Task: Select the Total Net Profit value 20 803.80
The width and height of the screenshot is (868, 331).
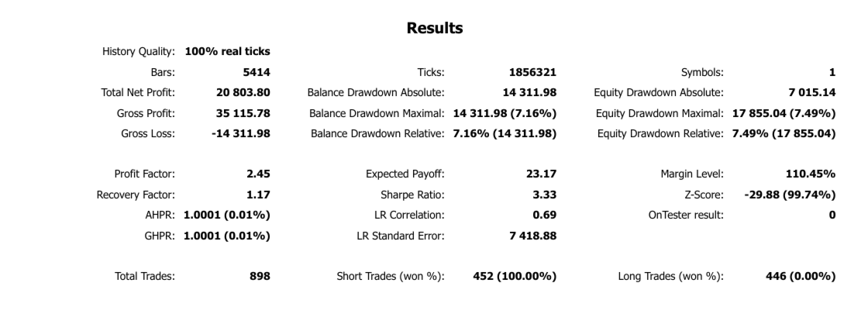Action: [x=243, y=92]
